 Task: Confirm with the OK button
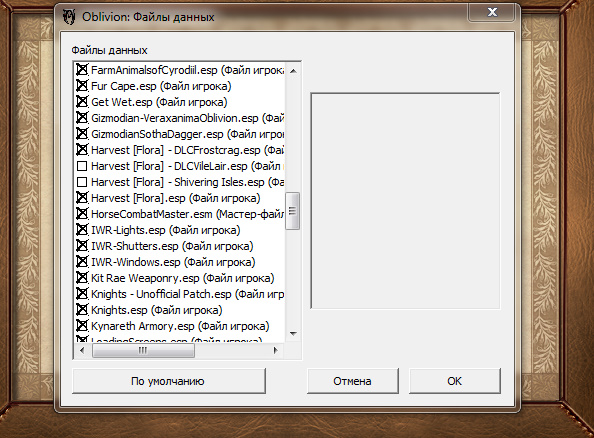pos(455,381)
